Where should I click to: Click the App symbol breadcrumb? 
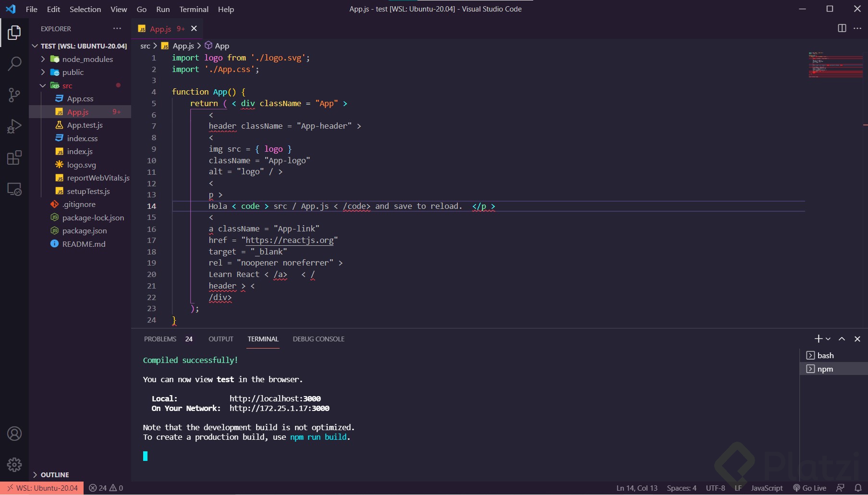click(217, 46)
